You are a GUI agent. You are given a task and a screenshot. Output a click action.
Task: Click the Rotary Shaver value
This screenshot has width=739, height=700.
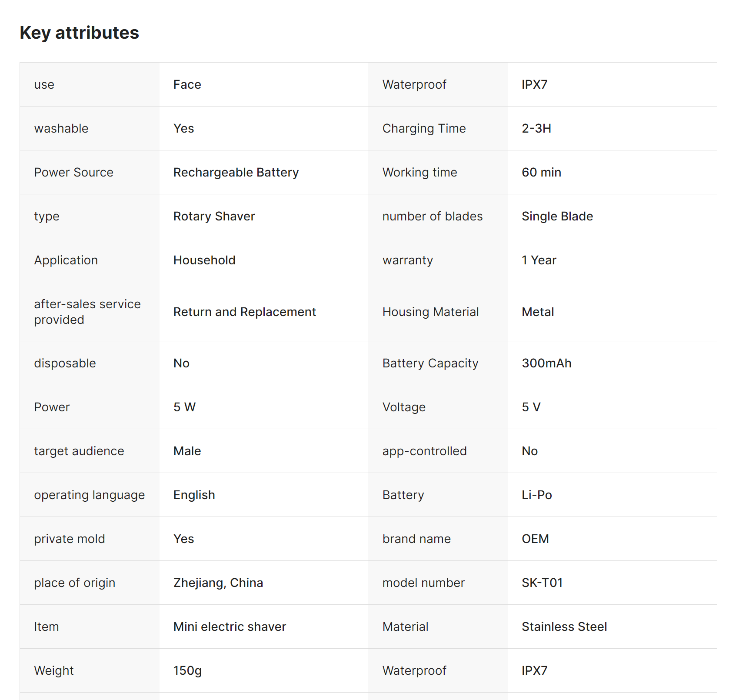point(214,217)
